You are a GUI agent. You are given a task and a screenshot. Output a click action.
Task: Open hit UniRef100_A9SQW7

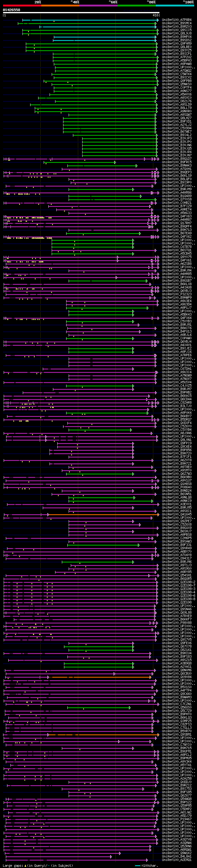pos(177,115)
